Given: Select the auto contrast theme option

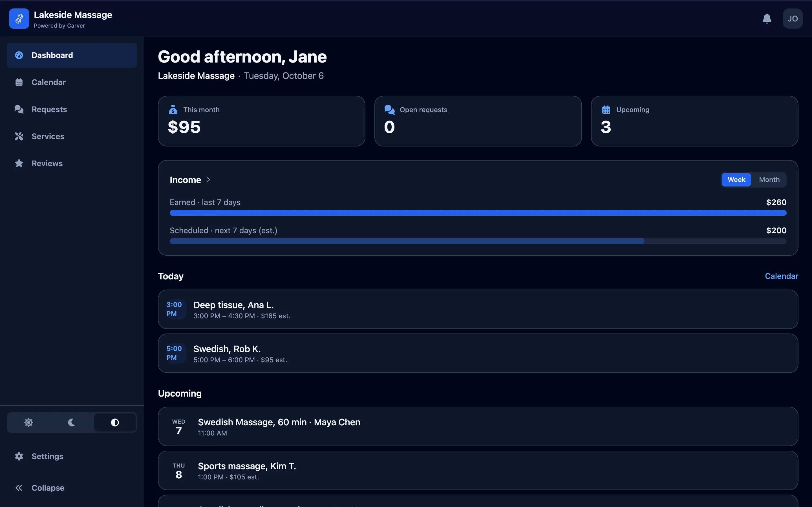Looking at the screenshot, I should coord(115,422).
